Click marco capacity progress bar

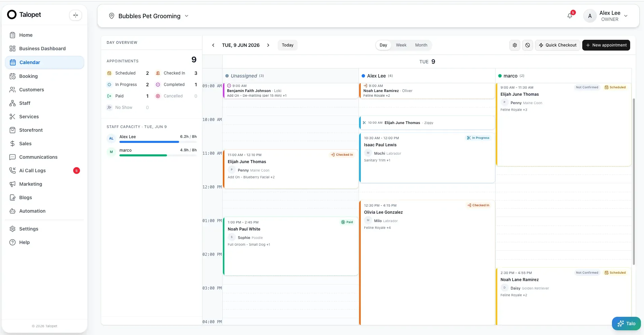click(158, 155)
